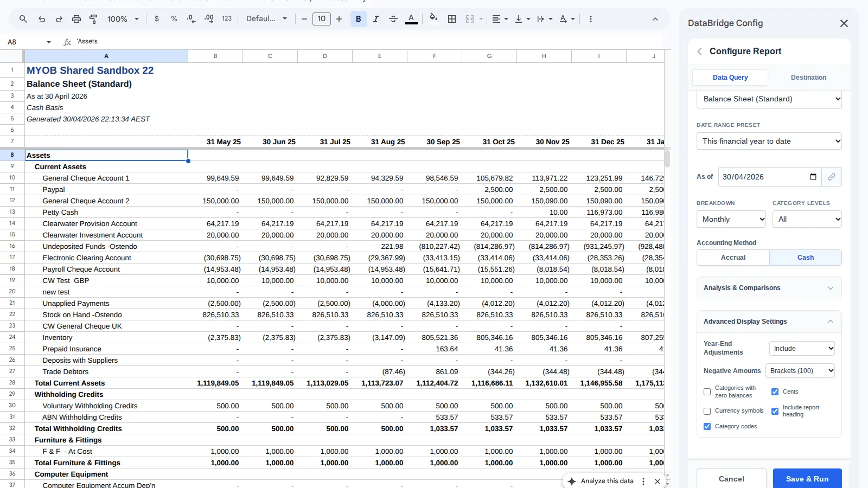This screenshot has height=488, width=868.
Task: Undo the last action
Action: [41, 19]
